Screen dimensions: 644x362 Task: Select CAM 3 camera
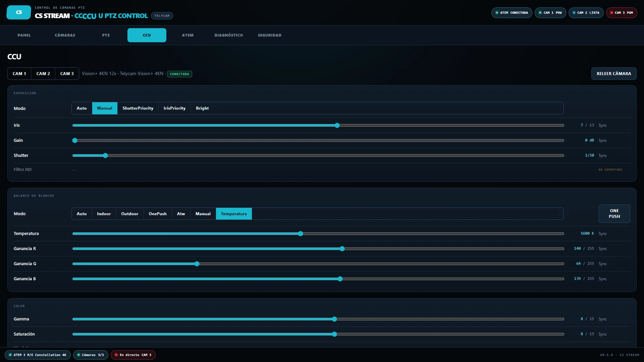click(x=67, y=74)
